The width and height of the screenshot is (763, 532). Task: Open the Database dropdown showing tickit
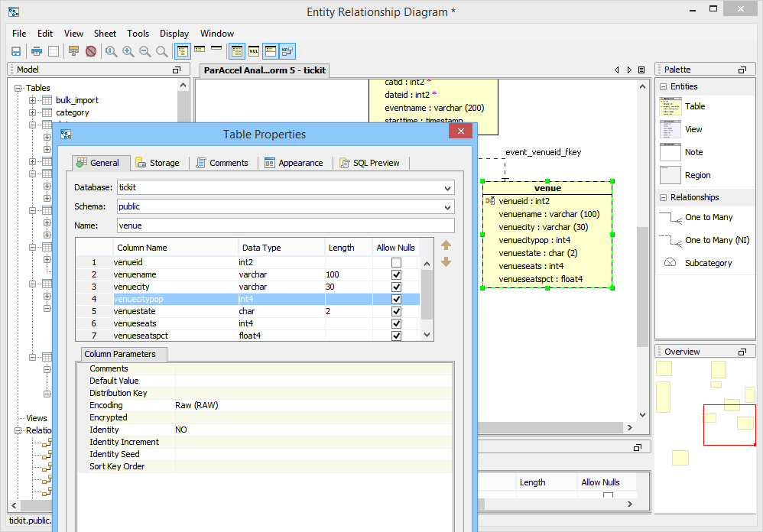point(447,187)
